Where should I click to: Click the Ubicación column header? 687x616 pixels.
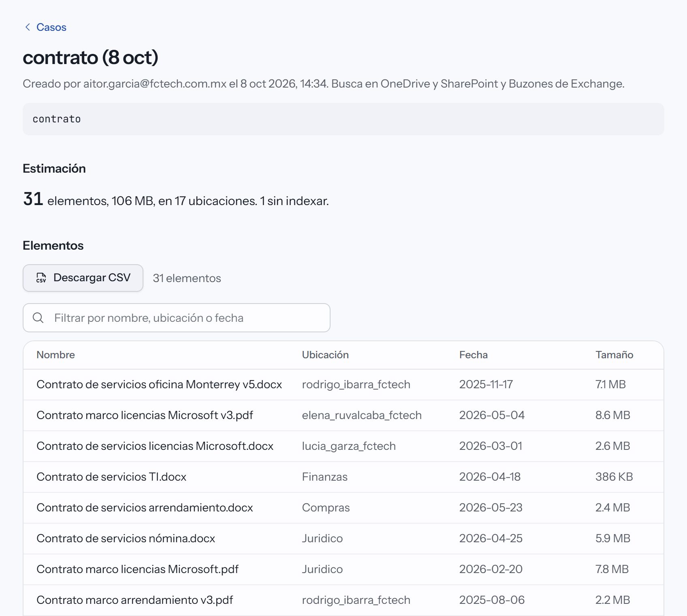pos(325,355)
